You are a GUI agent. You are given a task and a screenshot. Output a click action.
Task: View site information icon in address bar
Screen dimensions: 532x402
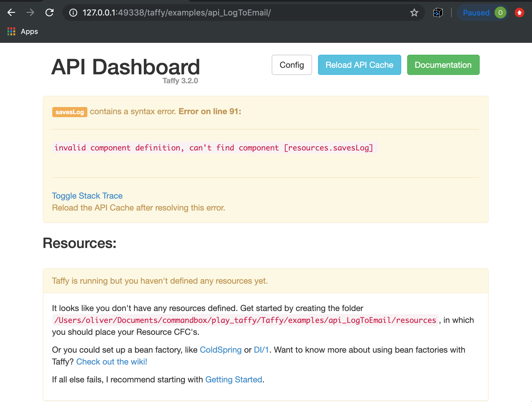click(x=73, y=12)
